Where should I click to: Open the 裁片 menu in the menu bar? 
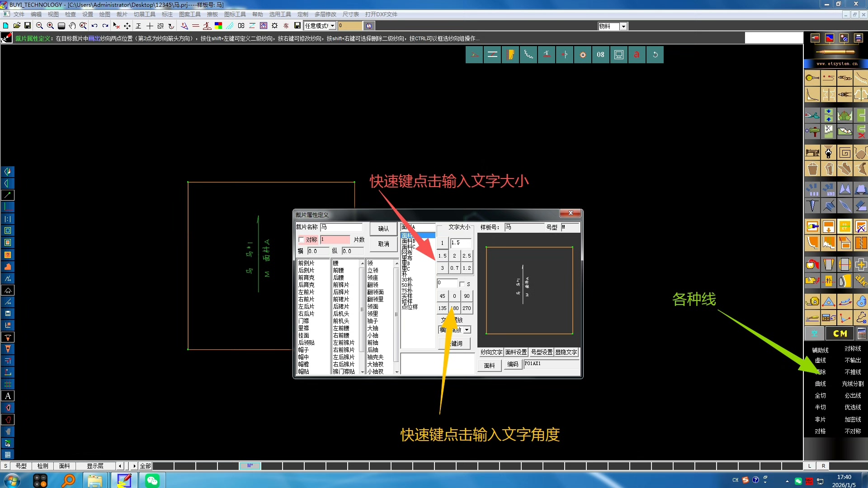(x=122, y=14)
